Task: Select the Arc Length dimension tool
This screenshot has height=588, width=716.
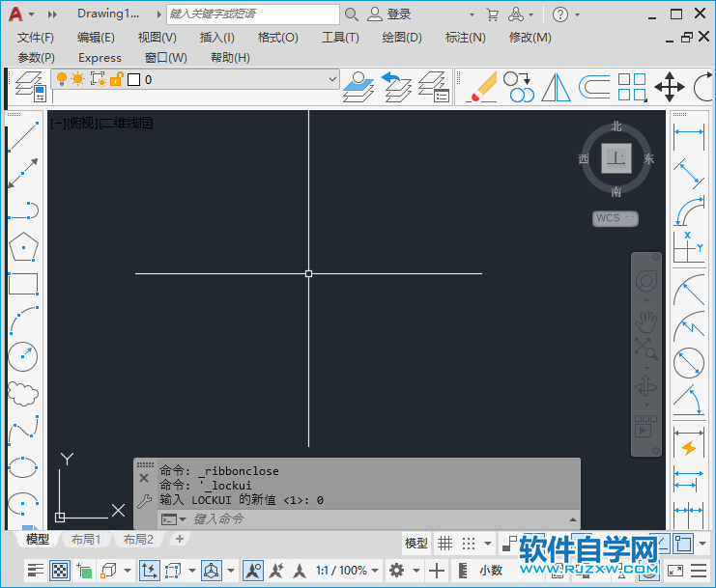Action: tap(689, 211)
